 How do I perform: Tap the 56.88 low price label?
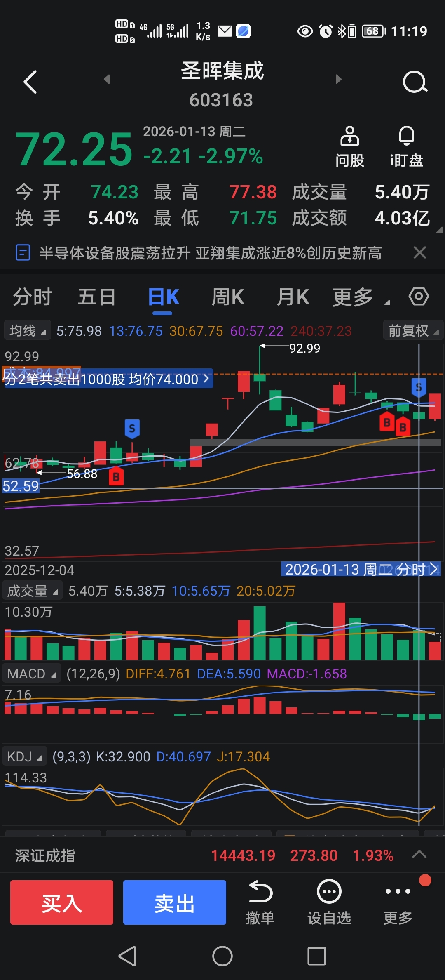point(82,474)
